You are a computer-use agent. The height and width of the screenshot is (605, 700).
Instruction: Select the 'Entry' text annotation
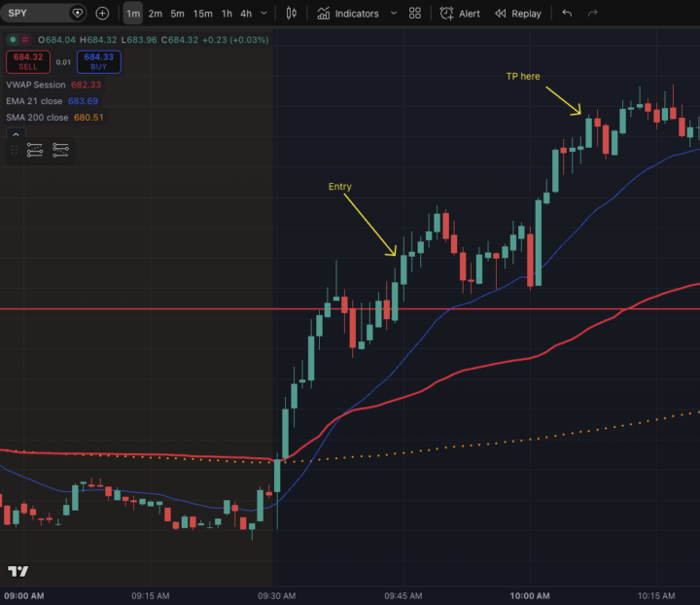click(x=339, y=187)
